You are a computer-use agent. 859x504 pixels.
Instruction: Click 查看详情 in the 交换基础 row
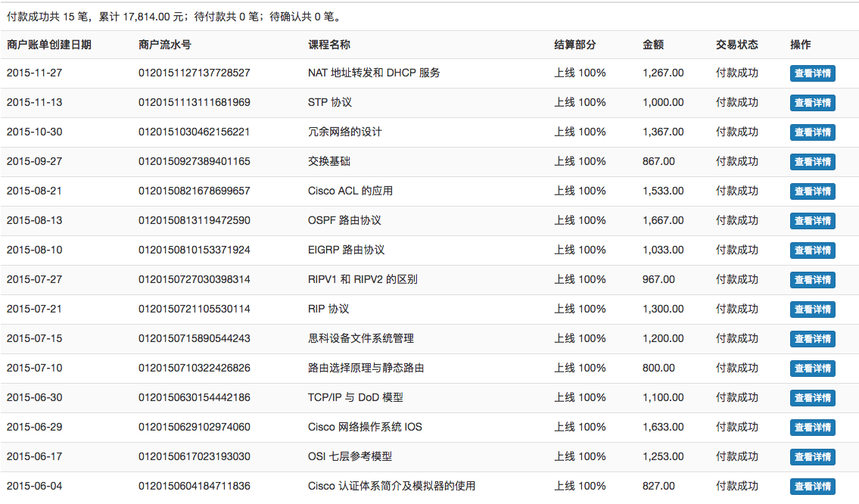coord(812,162)
